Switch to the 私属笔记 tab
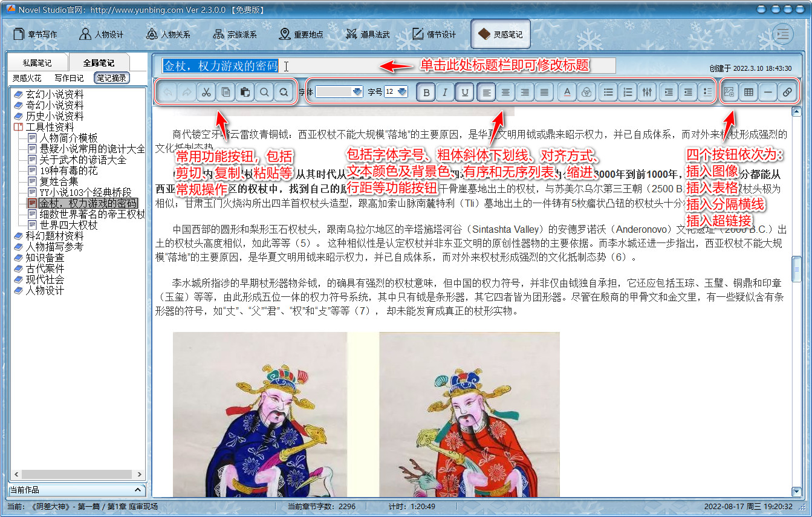The width and height of the screenshot is (812, 517). 37,63
